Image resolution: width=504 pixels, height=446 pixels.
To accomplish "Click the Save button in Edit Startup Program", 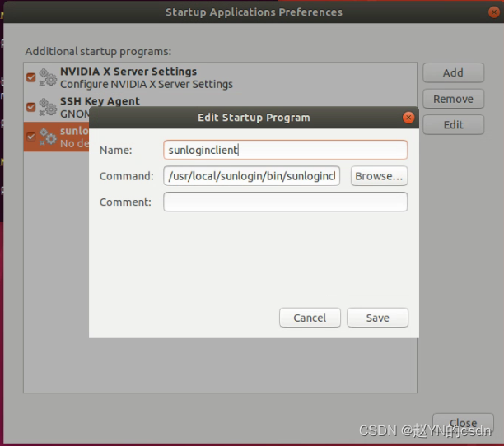I will click(x=377, y=318).
